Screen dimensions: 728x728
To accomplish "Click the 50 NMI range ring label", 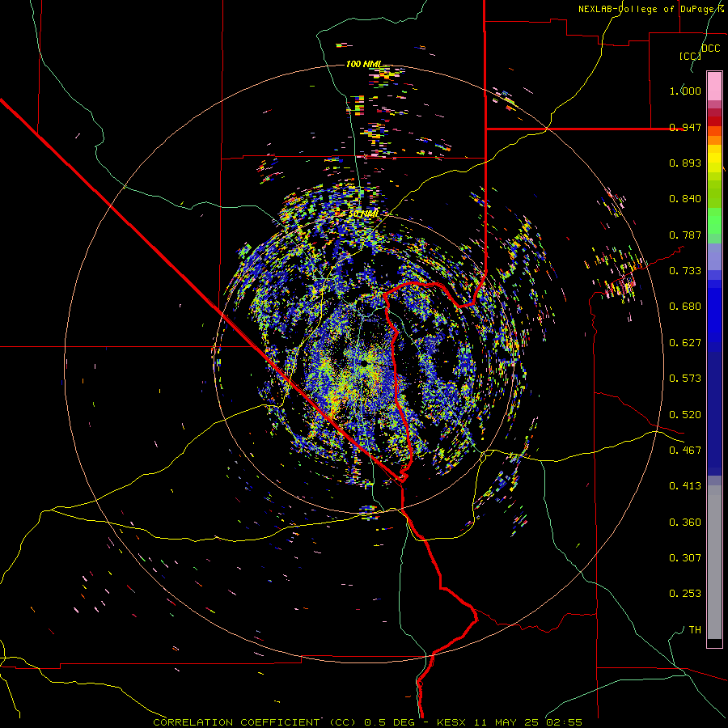I will pos(363,214).
